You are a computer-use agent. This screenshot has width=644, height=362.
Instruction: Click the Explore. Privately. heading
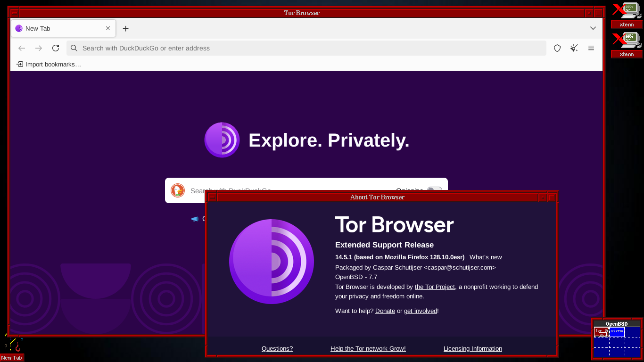[x=329, y=140]
